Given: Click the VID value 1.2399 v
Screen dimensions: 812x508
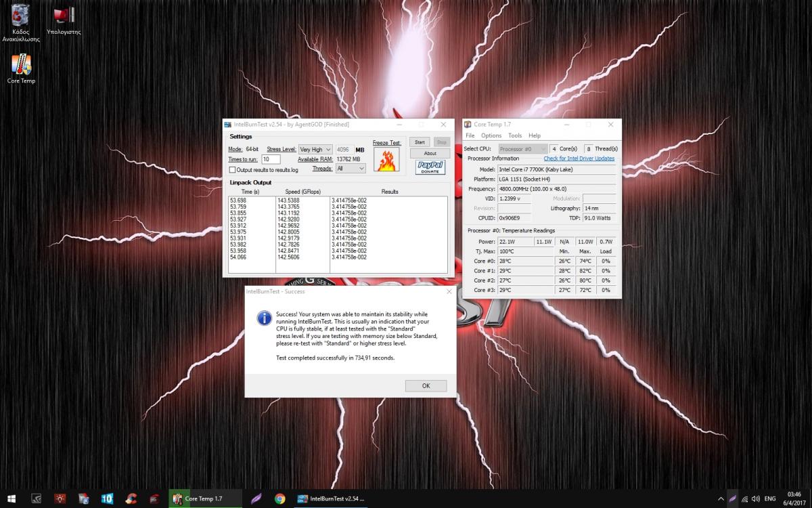Looking at the screenshot, I should (x=514, y=198).
